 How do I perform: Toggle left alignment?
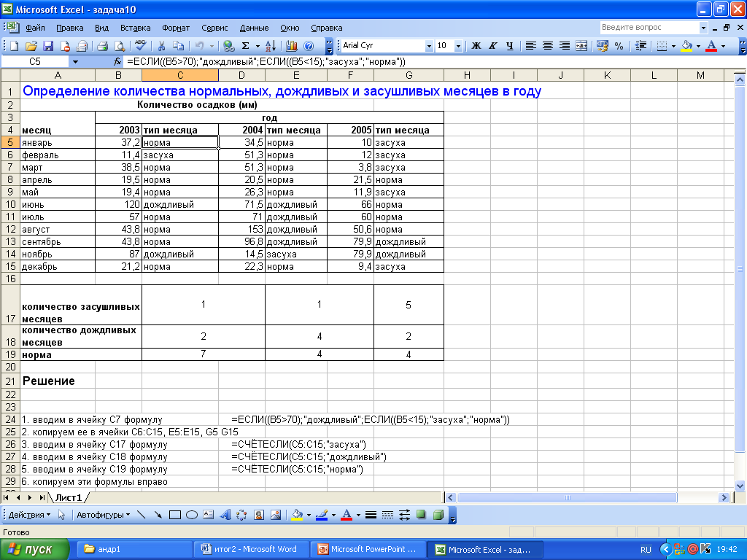[x=531, y=46]
